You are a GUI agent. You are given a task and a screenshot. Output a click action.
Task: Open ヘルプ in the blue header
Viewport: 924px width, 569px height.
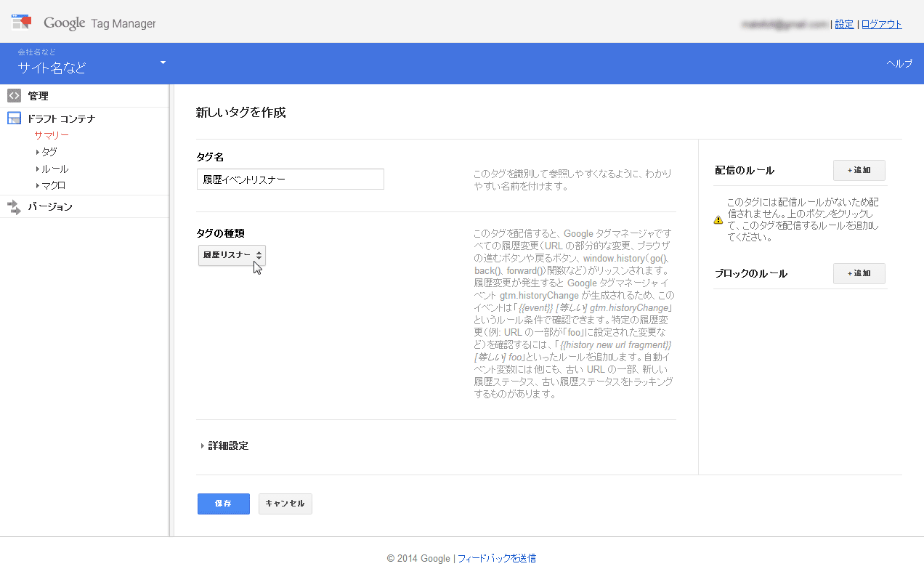(899, 63)
